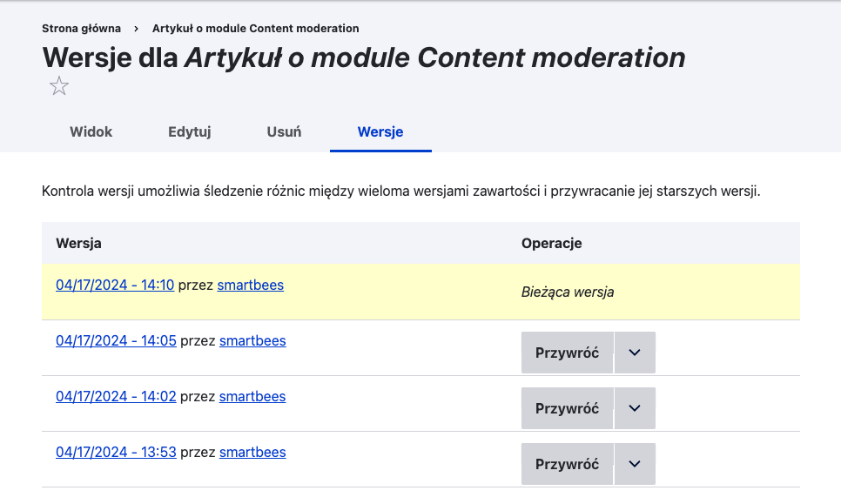Open smartbees profile from the 13:53 revision row
Image resolution: width=841 pixels, height=504 pixels.
pyautogui.click(x=252, y=452)
